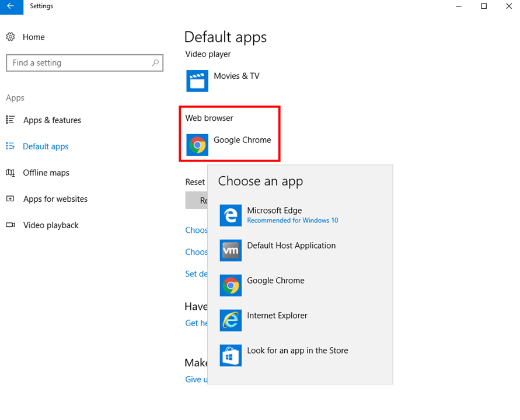The width and height of the screenshot is (520, 420).
Task: Click the Offline maps map icon
Action: pos(11,173)
